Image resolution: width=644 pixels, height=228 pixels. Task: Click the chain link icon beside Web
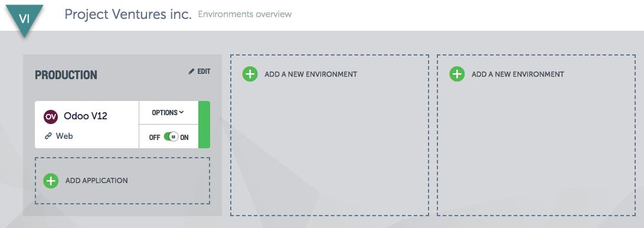pos(48,136)
